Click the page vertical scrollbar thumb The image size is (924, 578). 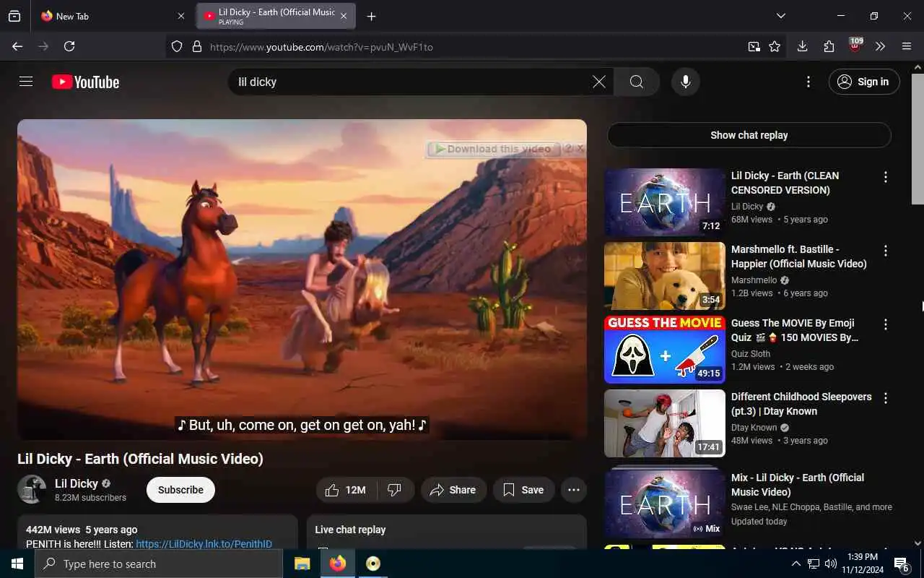point(918,139)
